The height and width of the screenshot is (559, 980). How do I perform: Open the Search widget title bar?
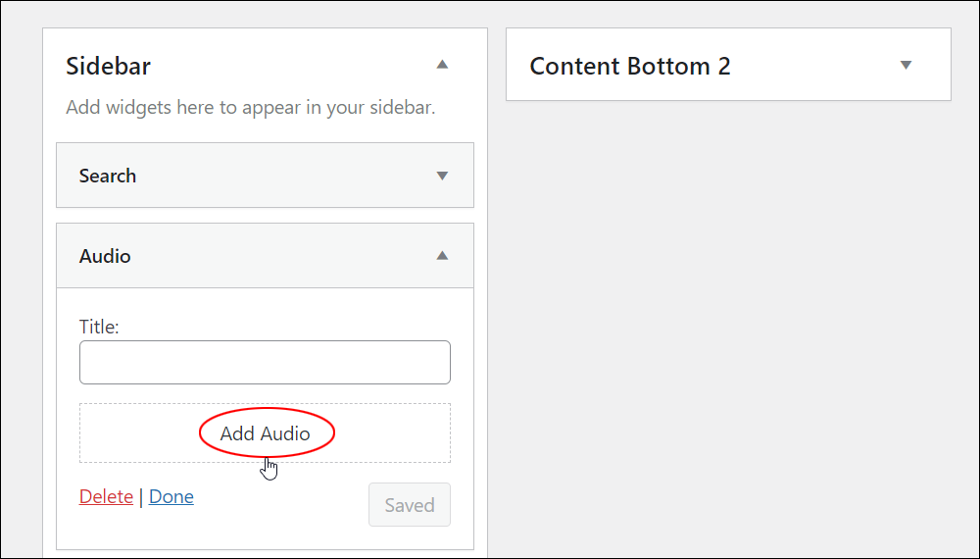click(x=265, y=176)
